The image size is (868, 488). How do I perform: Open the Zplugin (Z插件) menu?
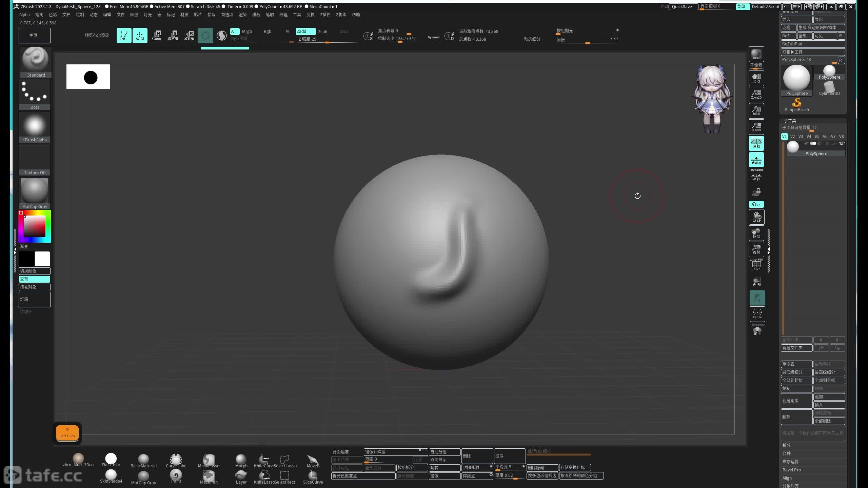click(325, 15)
